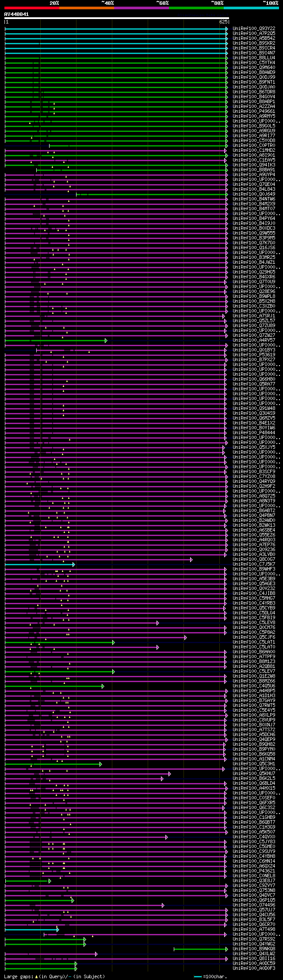Click the white query sequence bar
This screenshot has height=980, width=283.
click(116, 18)
